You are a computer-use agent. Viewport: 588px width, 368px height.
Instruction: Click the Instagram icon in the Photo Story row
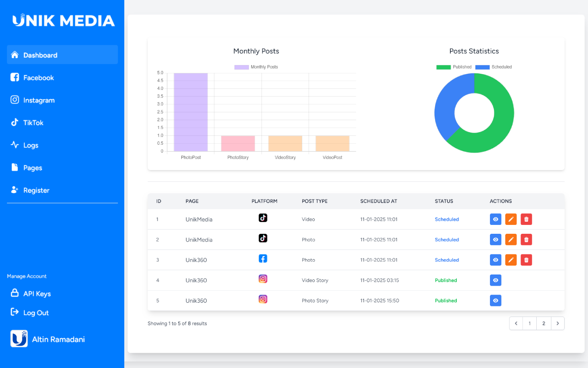[x=263, y=299]
